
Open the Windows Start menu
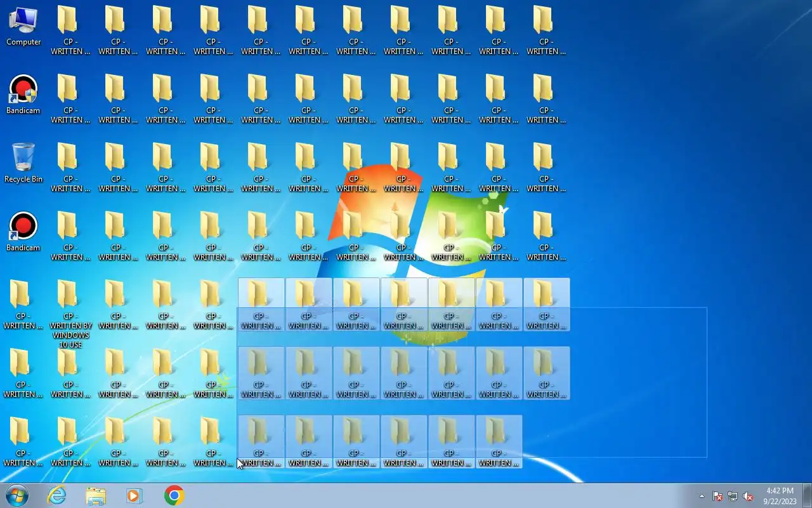pos(16,495)
